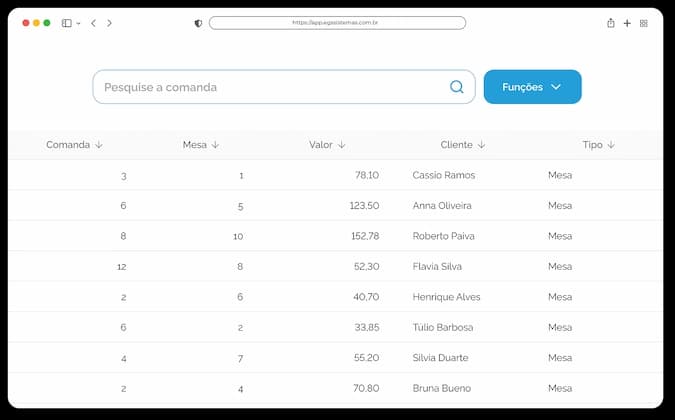This screenshot has height=420, width=675.
Task: Select the Bruna Bueno row
Action: pyautogui.click(x=335, y=388)
